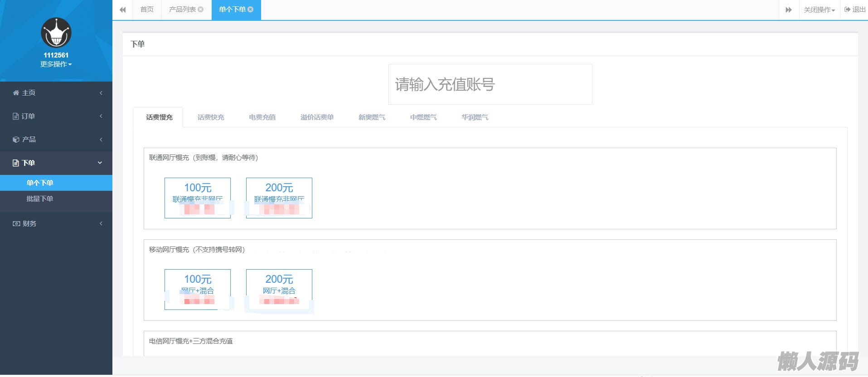Expand the 产品 sidebar menu
Image resolution: width=868 pixels, height=377 pixels.
(x=56, y=140)
